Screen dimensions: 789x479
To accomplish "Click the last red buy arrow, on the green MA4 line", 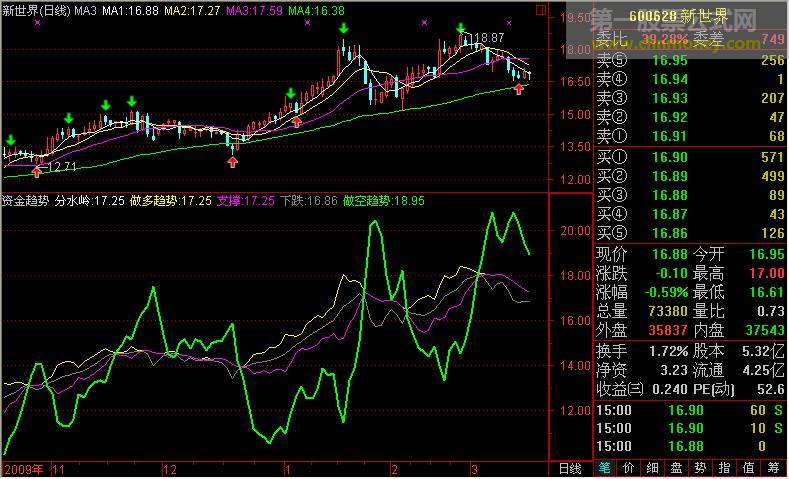I will click(519, 89).
